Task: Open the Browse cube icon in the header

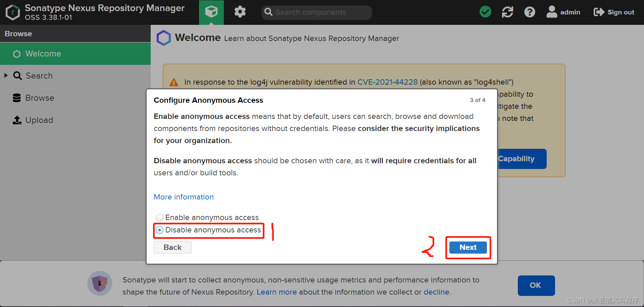Action: tap(211, 12)
